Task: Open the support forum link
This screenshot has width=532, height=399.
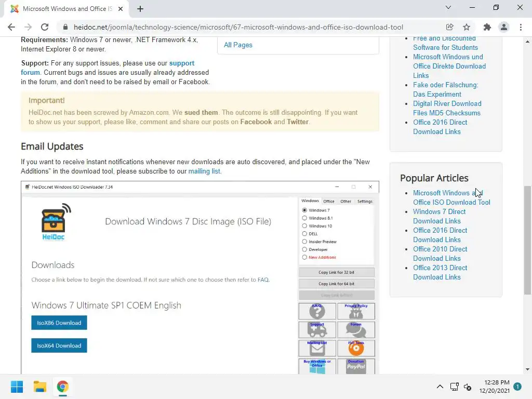Action: [x=108, y=68]
